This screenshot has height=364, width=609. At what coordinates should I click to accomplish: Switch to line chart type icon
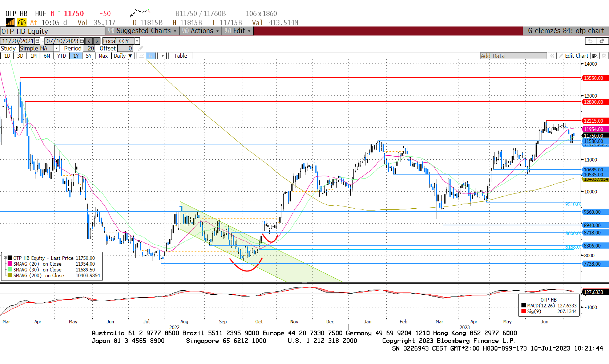pyautogui.click(x=141, y=56)
